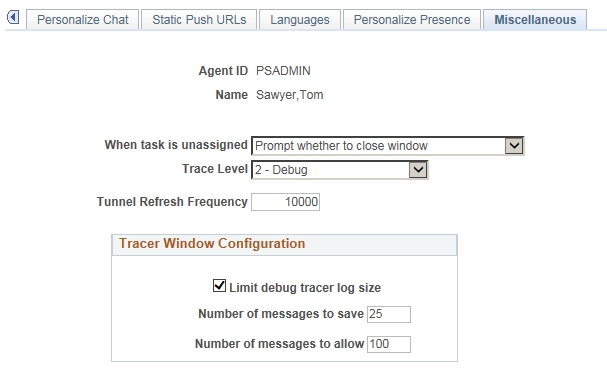This screenshot has height=370, width=607.
Task: Click the Limit debug tracer log size label
Action: click(305, 288)
